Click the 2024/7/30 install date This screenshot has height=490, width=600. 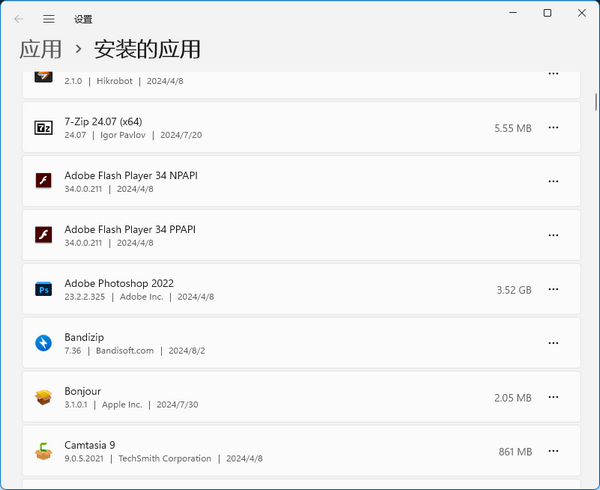coord(177,405)
